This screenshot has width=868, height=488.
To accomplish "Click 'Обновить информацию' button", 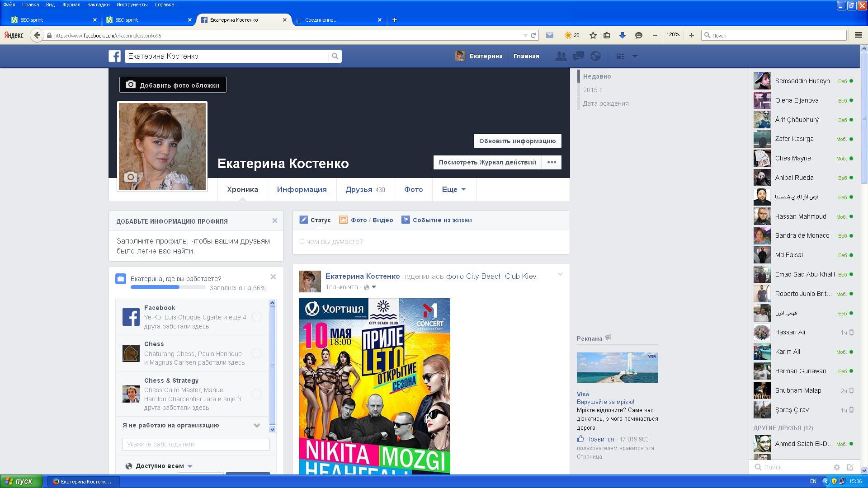I will 517,141.
